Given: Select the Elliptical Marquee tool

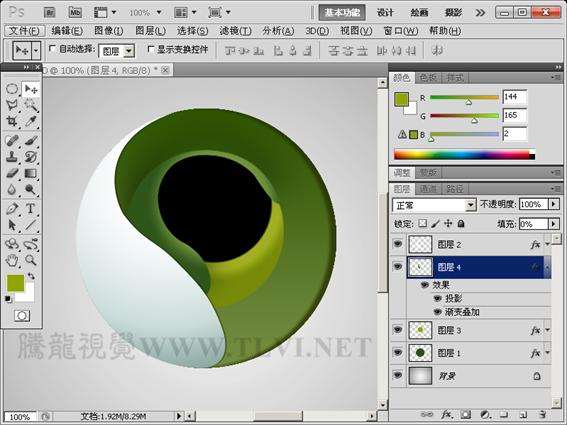Looking at the screenshot, I should tap(12, 89).
